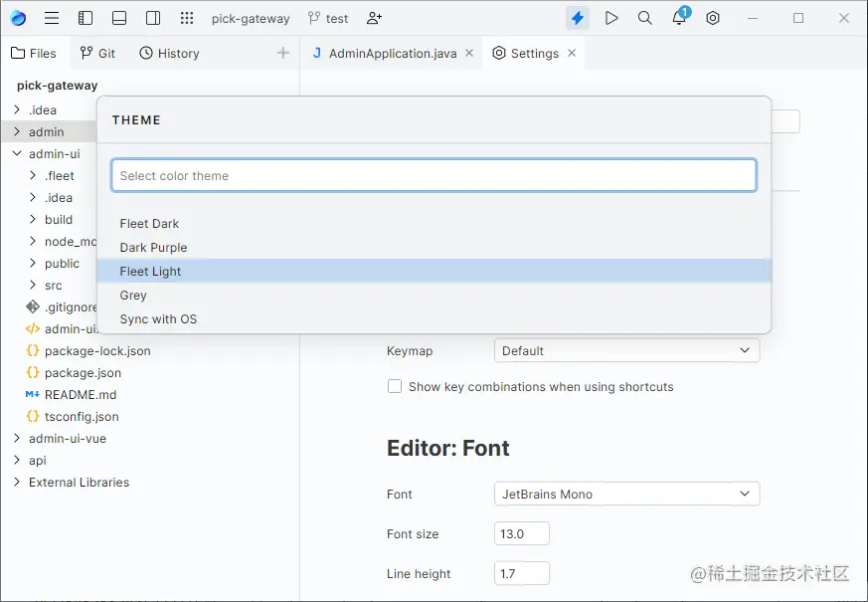
Task: Open the tools grid icon
Action: click(x=187, y=18)
